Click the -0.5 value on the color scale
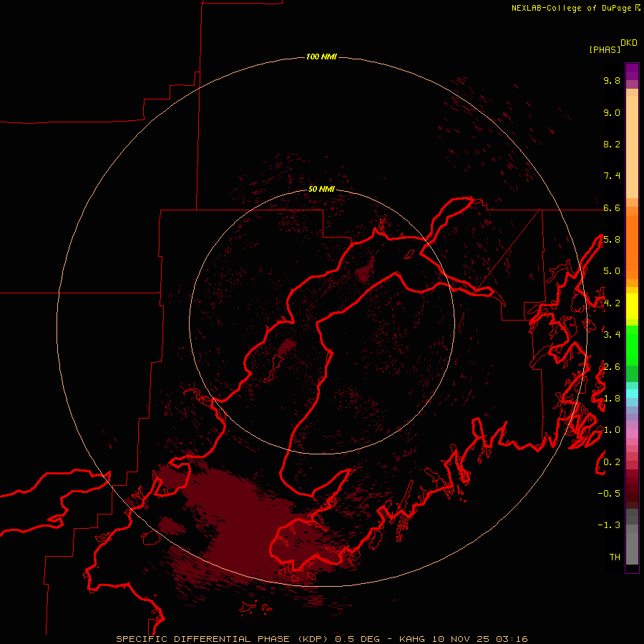Viewport: 644px width, 644px height. coord(609,493)
